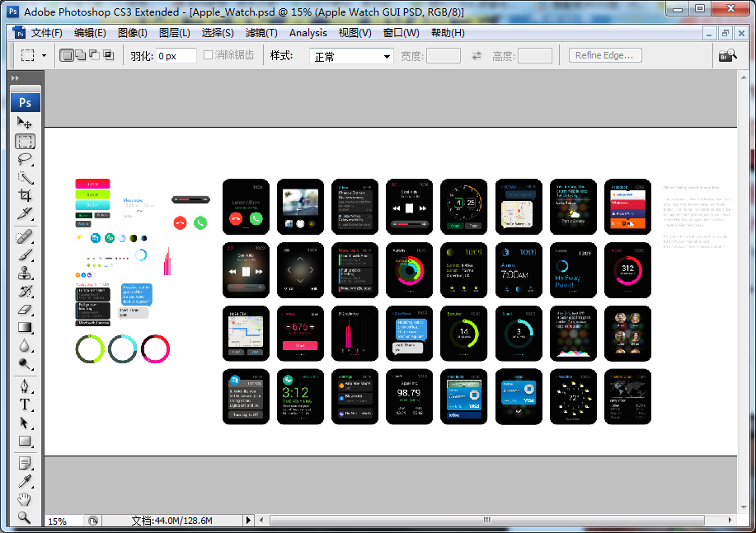Click the feather value input field
The image size is (756, 533).
[176, 56]
